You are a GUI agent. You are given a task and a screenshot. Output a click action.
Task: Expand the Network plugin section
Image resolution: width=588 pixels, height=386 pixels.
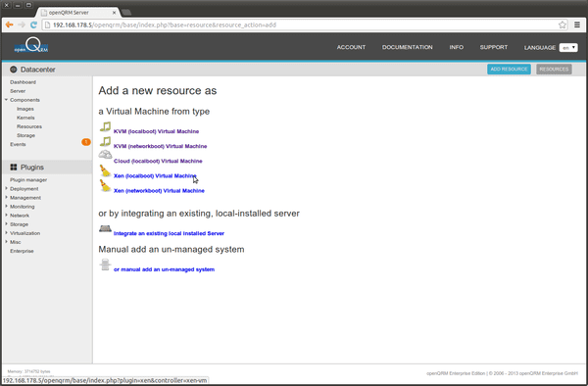click(6, 216)
